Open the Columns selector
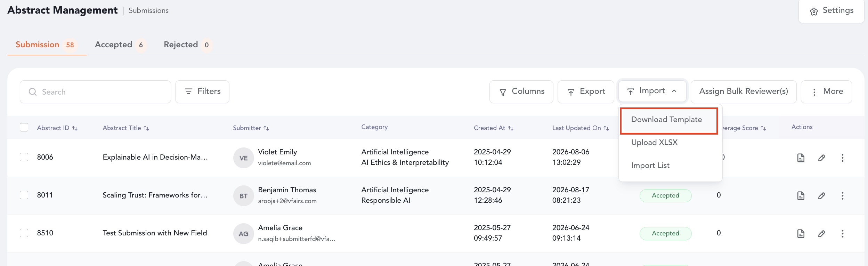 pyautogui.click(x=521, y=92)
